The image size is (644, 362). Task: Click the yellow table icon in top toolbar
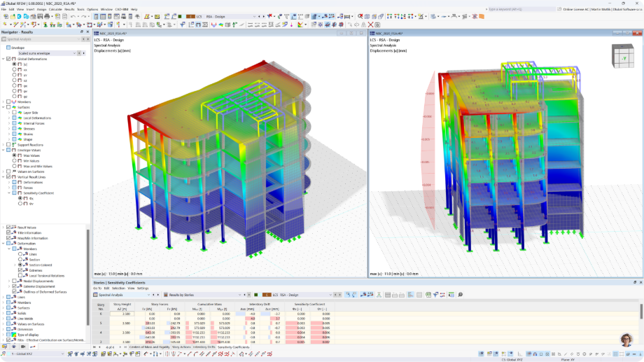[157, 16]
